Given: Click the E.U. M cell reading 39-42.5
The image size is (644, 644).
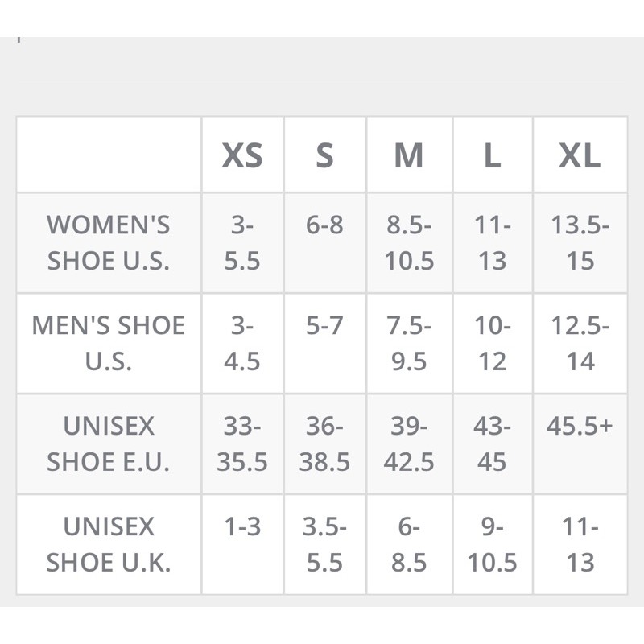Looking at the screenshot, I should pos(409,444).
